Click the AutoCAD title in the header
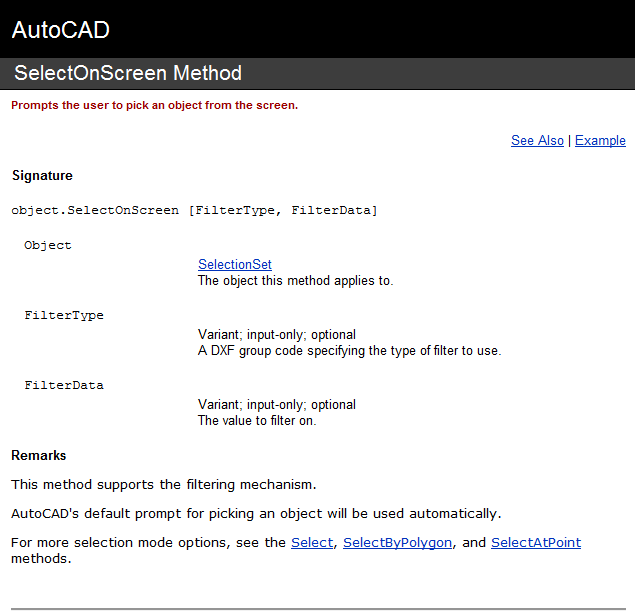 click(60, 30)
